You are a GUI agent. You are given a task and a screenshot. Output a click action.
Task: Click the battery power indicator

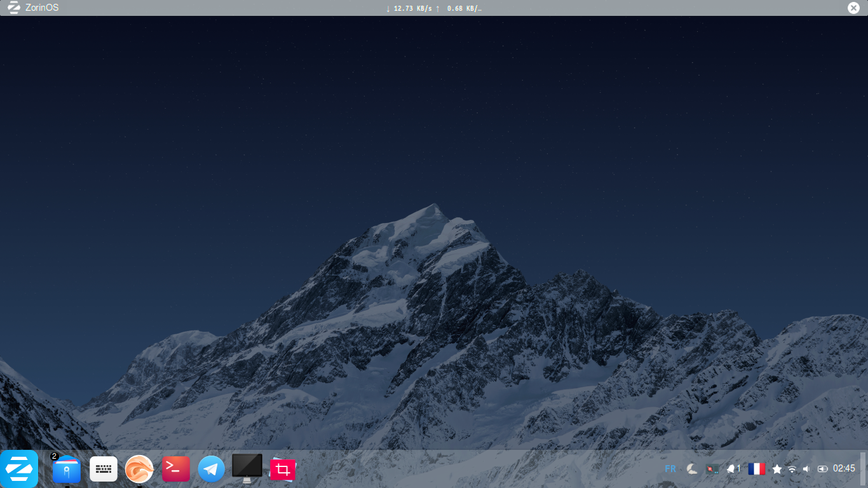coord(823,469)
